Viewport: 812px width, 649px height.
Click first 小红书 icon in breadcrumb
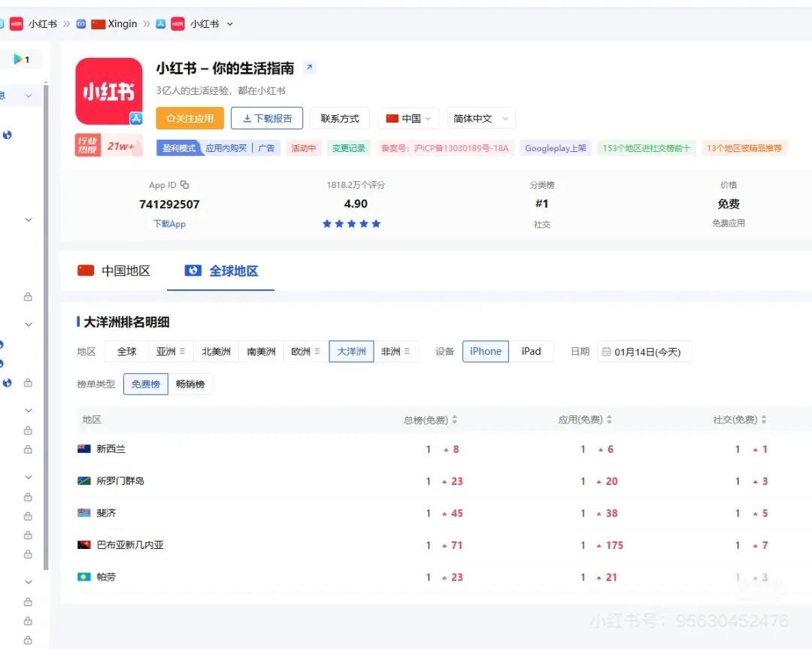click(x=17, y=24)
